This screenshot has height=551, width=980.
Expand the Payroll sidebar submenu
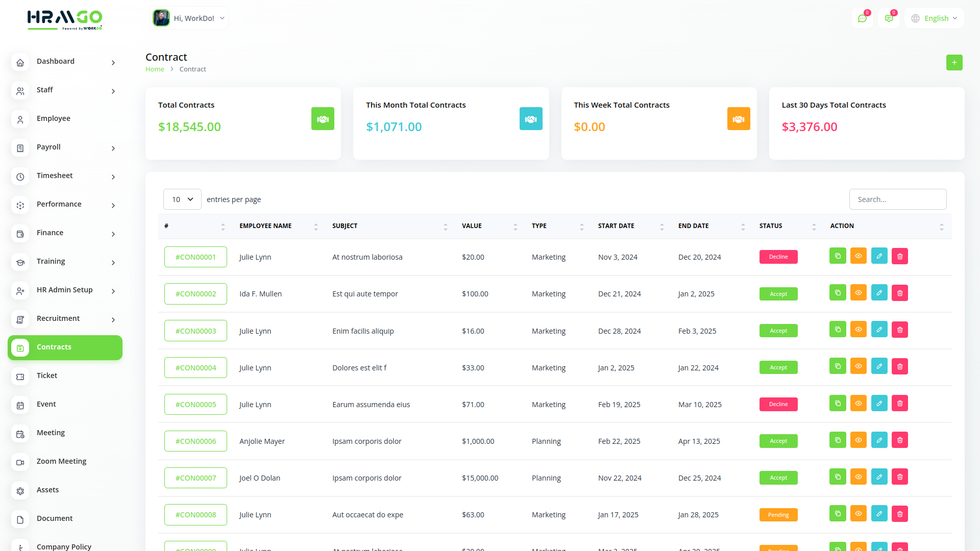[x=65, y=147]
